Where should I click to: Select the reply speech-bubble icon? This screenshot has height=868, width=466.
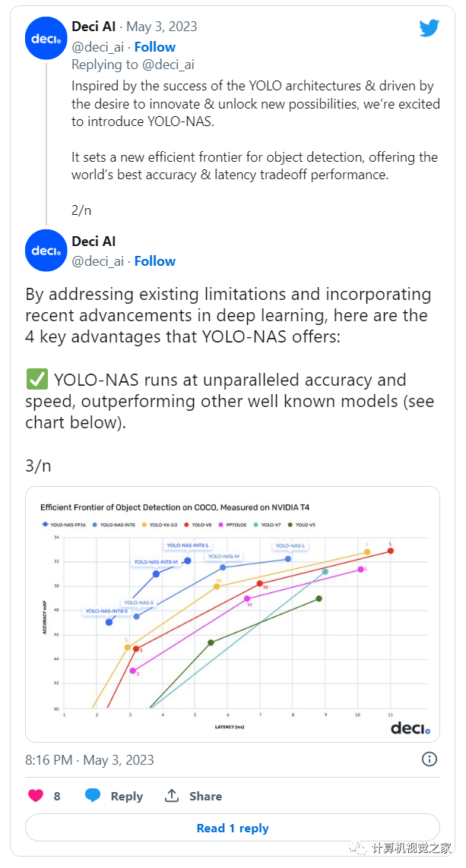tap(93, 795)
